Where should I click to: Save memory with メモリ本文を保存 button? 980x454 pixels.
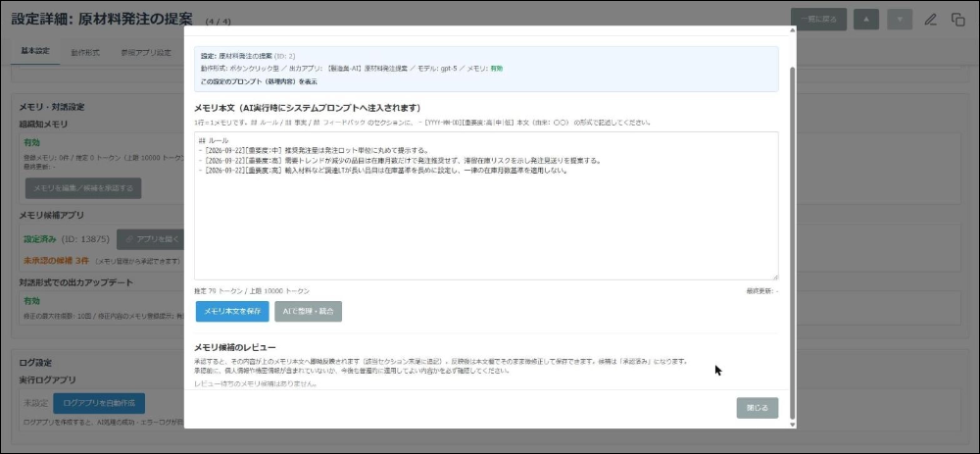click(x=232, y=312)
